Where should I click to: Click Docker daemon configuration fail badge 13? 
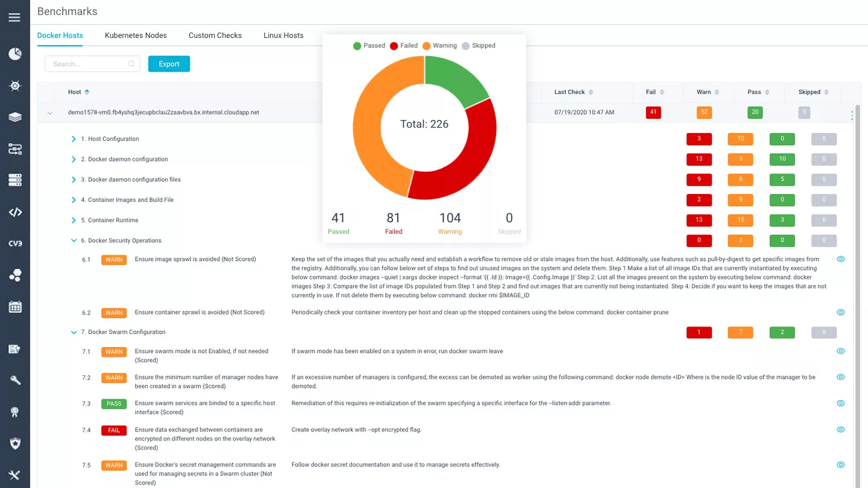(699, 159)
